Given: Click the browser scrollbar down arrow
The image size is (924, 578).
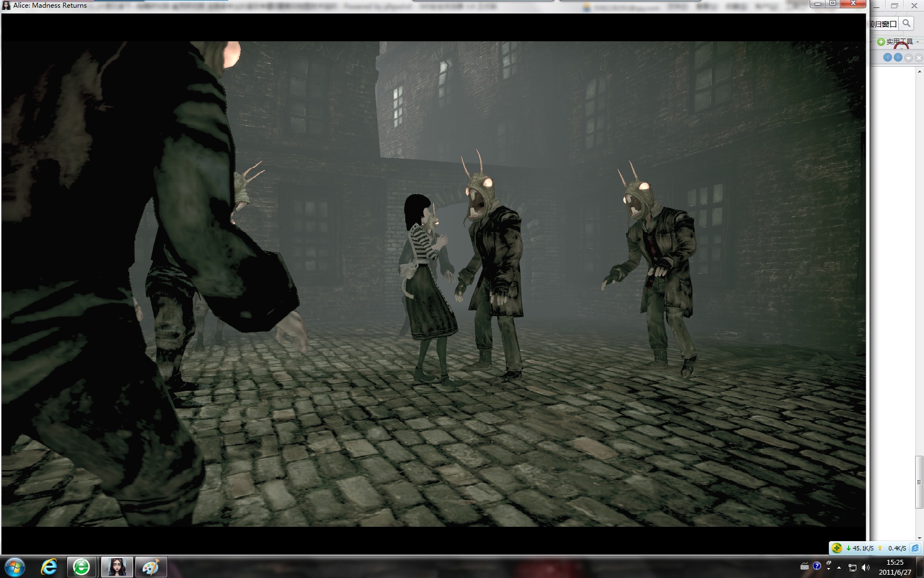Looking at the screenshot, I should coord(920,538).
